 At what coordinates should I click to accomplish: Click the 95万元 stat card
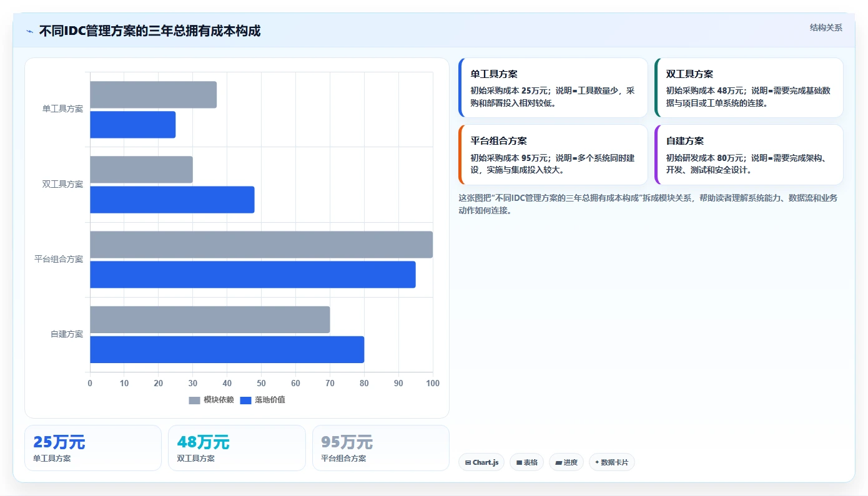[x=381, y=448]
